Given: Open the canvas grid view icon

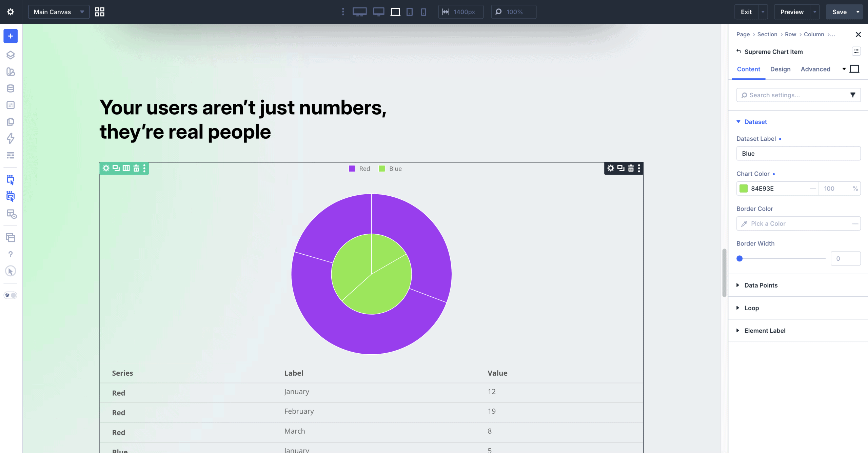Looking at the screenshot, I should point(100,12).
